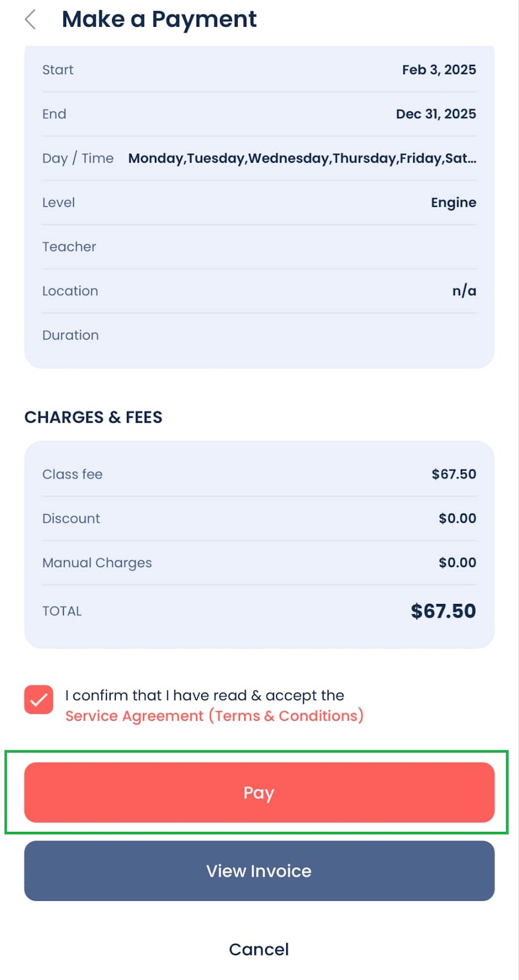Tap the Location value n/a
The image size is (519, 980).
click(464, 291)
